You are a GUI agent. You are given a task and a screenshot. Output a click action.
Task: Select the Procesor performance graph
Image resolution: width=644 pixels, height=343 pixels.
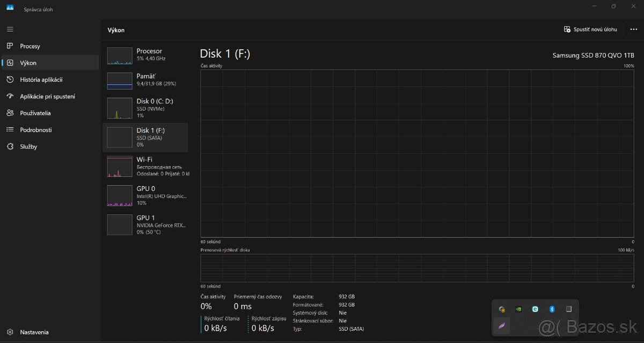(x=145, y=55)
